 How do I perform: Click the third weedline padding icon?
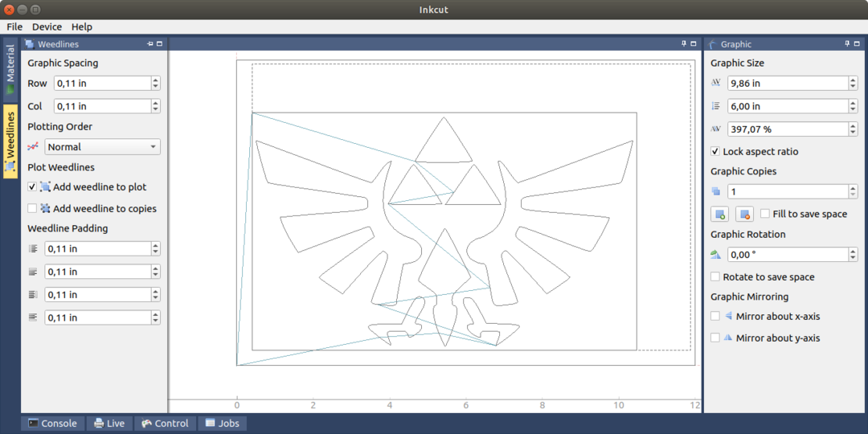(33, 294)
